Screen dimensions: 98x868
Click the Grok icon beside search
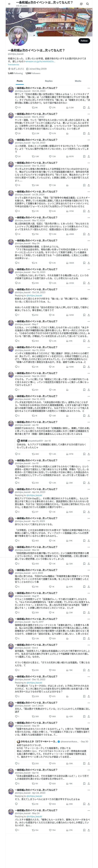[81, 4]
